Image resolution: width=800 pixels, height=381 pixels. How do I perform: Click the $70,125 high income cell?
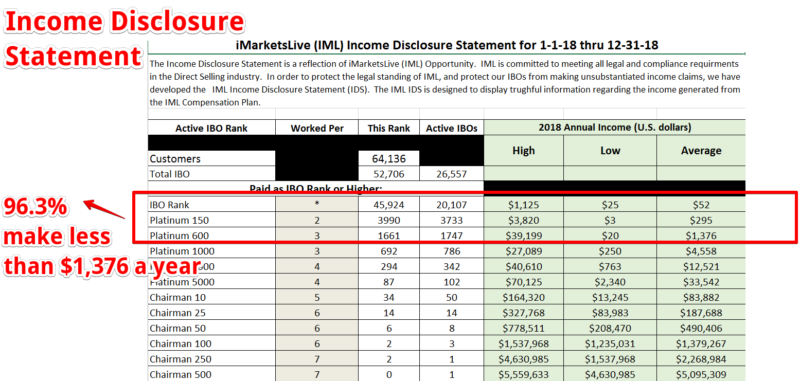tap(523, 282)
